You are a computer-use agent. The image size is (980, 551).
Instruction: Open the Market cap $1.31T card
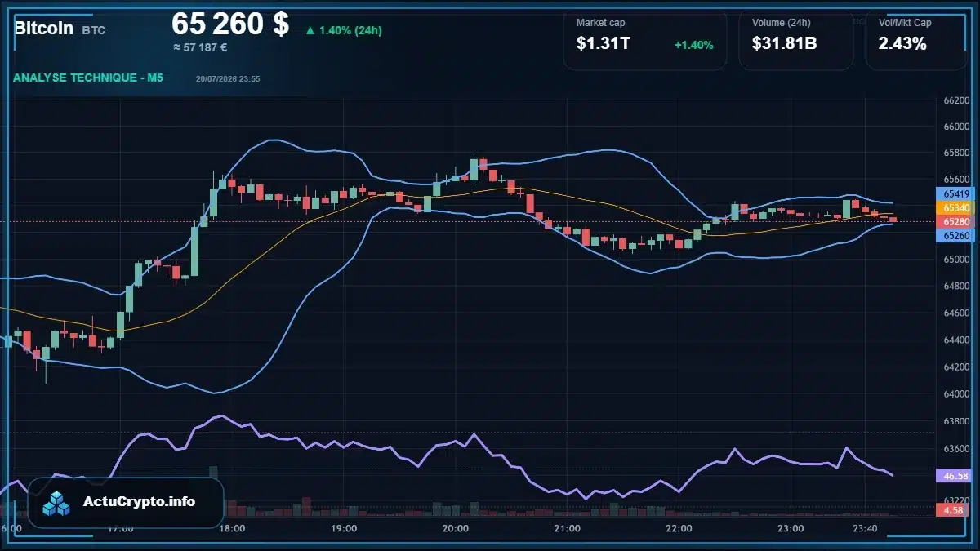[645, 38]
